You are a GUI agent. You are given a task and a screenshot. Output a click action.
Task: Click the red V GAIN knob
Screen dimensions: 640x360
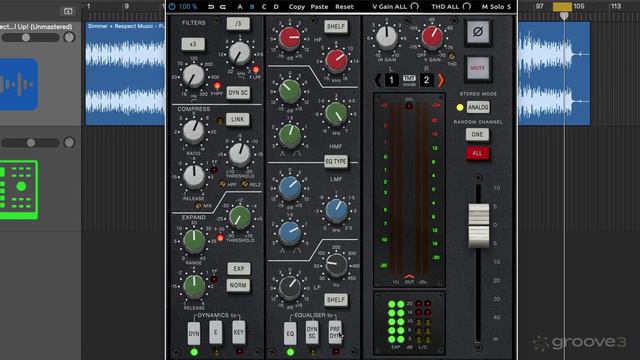coord(432,37)
